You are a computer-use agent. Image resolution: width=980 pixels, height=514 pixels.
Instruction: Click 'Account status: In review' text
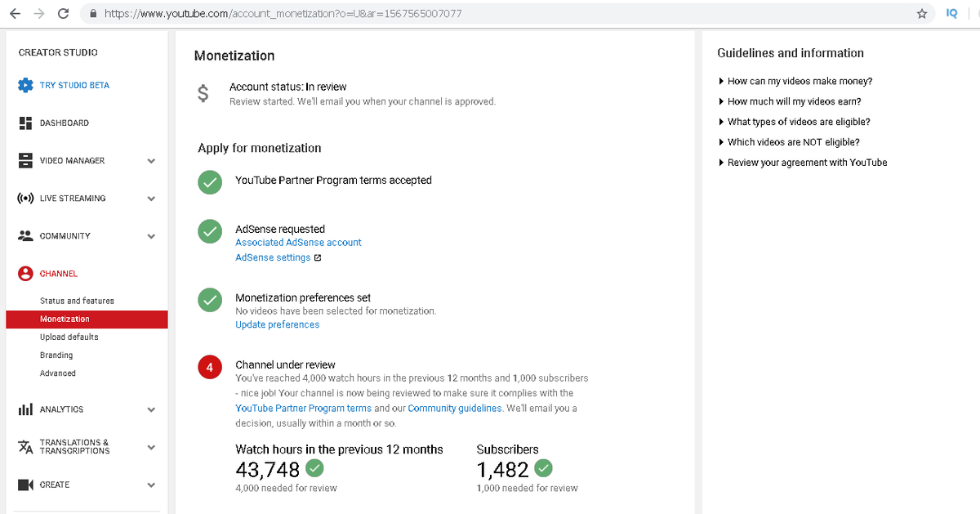(x=287, y=87)
